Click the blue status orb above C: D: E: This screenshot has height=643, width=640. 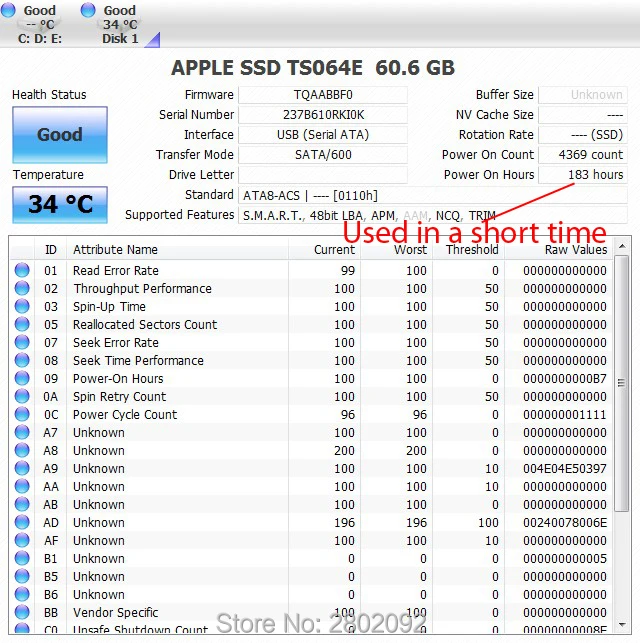pyautogui.click(x=8, y=10)
